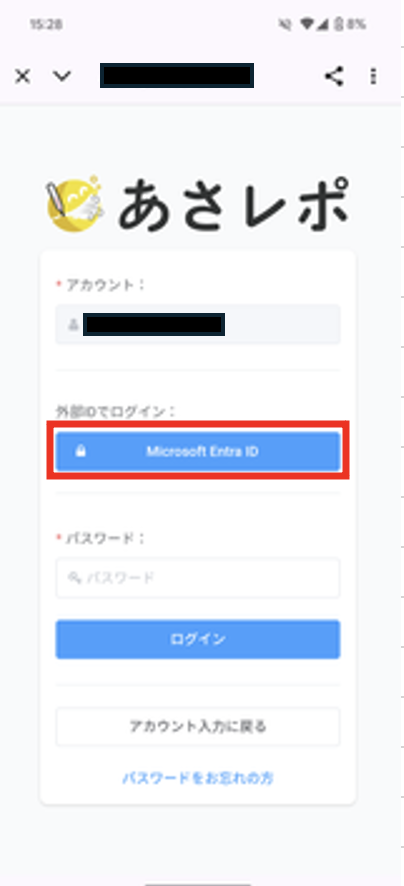Open the three-dot overflow menu

tap(373, 76)
